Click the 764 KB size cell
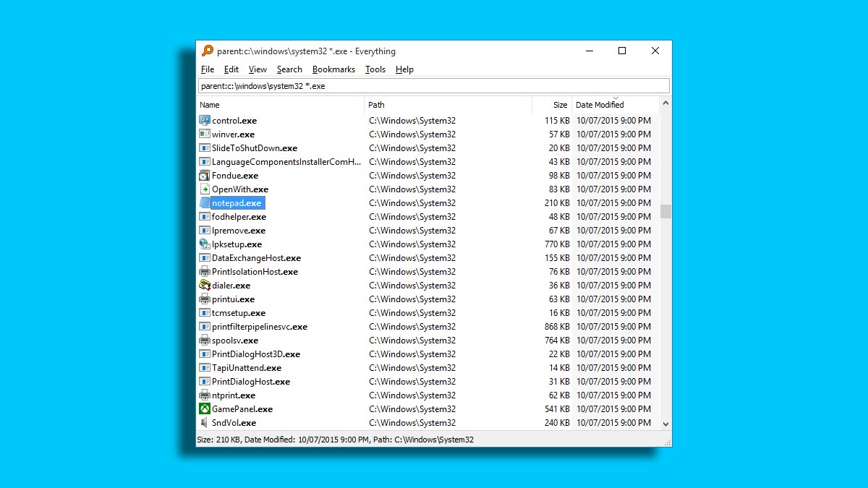The image size is (868, 488). [557, 341]
